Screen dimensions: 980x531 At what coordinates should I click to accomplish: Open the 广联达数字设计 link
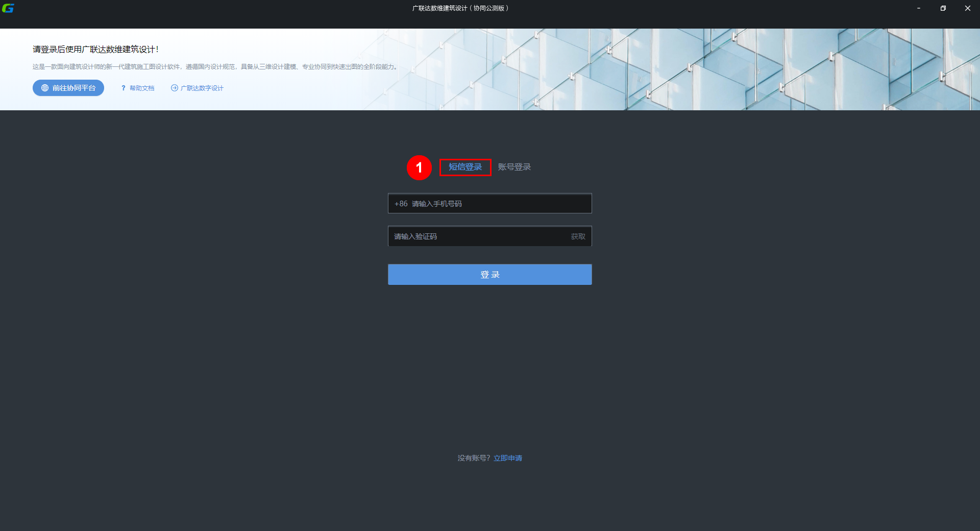click(197, 88)
